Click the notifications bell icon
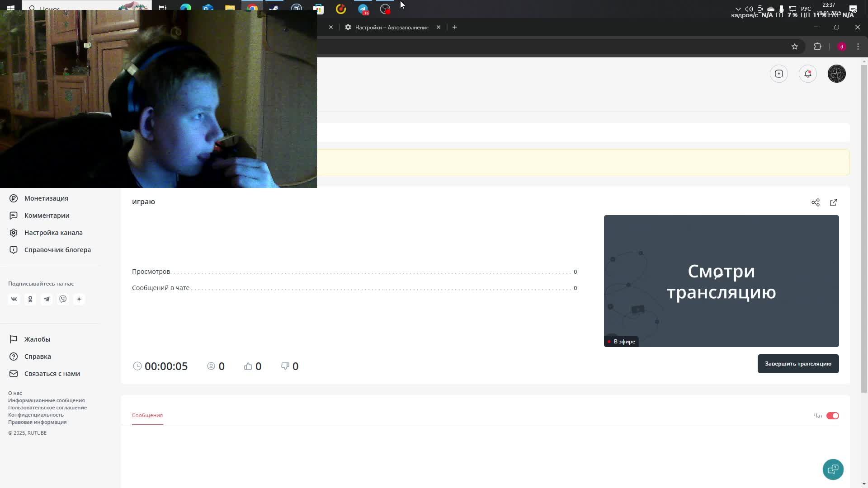The image size is (868, 488). (808, 74)
